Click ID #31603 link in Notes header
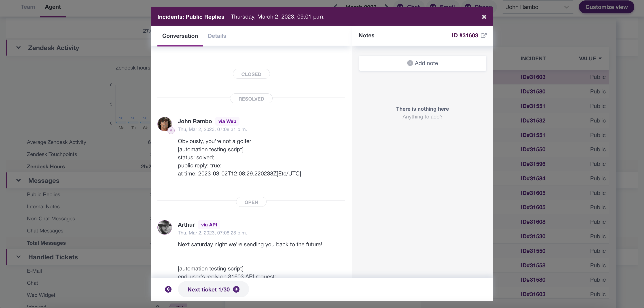This screenshot has height=308, width=644. [465, 36]
